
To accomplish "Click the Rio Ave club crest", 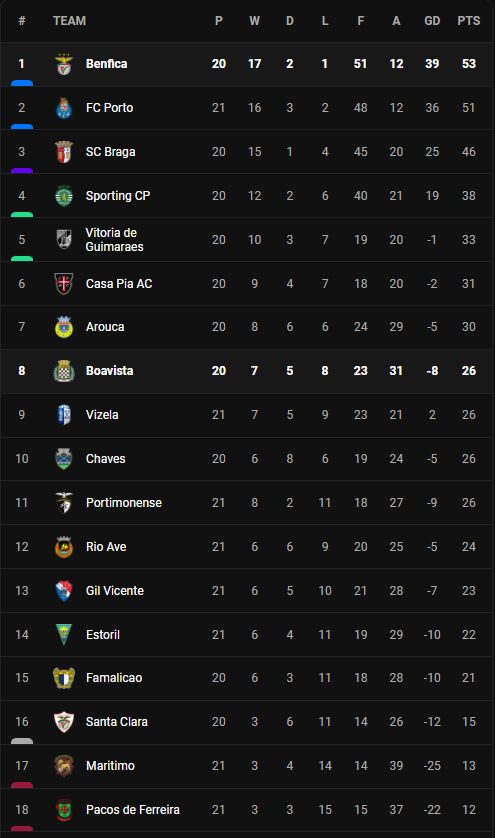I will (x=64, y=547).
